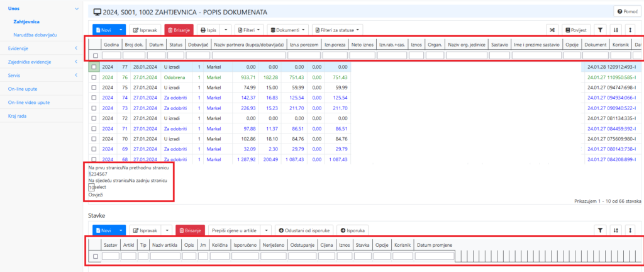This screenshot has height=272, width=644.
Task: Open the dropdown arrow next to Ispis
Action: pos(226,30)
